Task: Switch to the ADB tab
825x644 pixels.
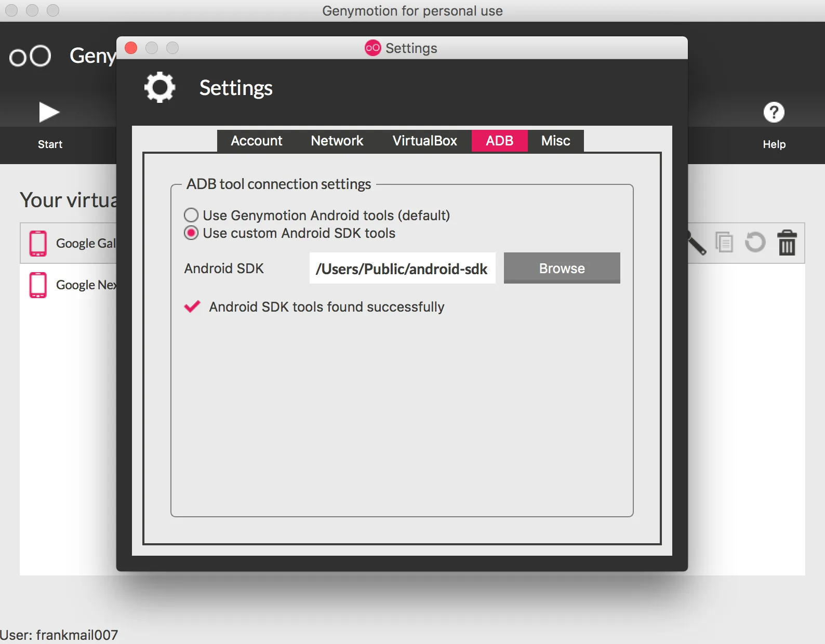Action: click(500, 141)
